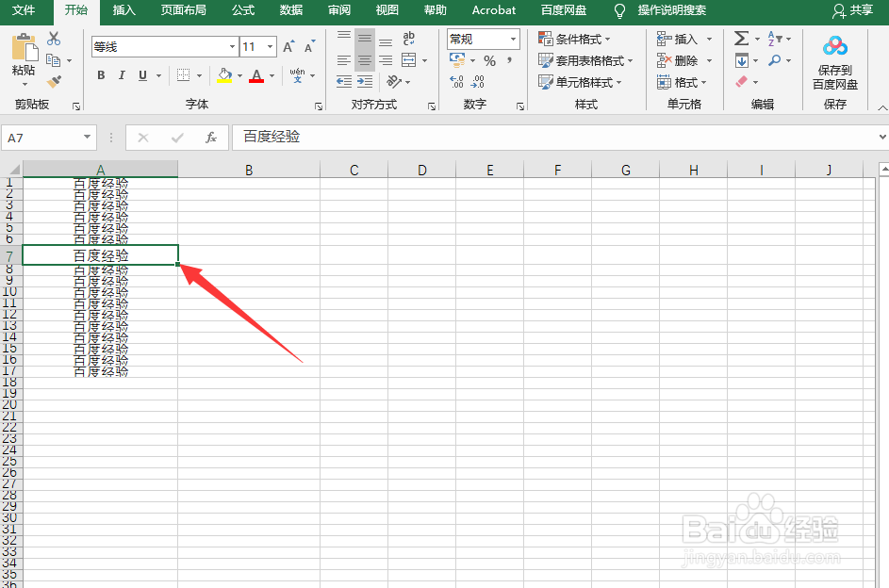This screenshot has height=588, width=889.
Task: Decrease font size with small A
Action: click(x=309, y=46)
